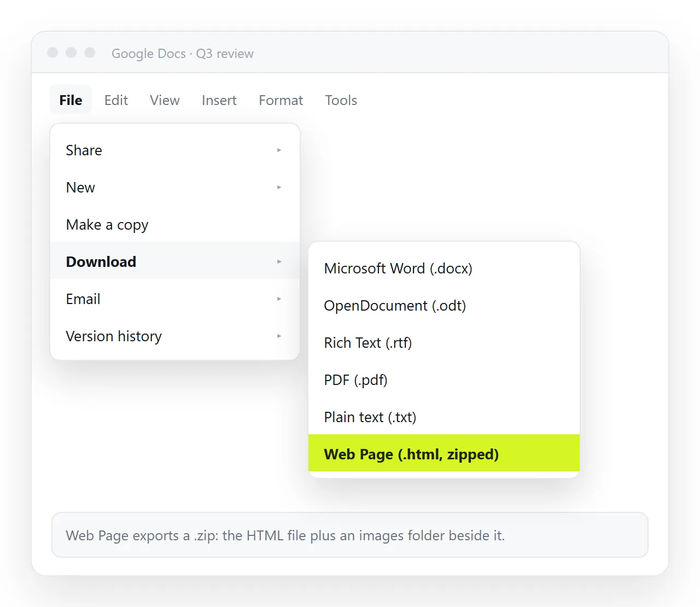The height and width of the screenshot is (607, 700).
Task: Open the Edit menu
Action: click(x=116, y=100)
